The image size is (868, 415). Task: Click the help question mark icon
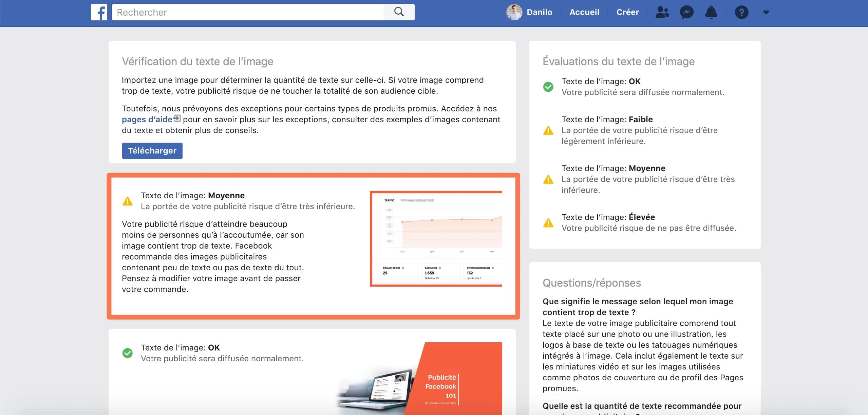click(x=741, y=12)
